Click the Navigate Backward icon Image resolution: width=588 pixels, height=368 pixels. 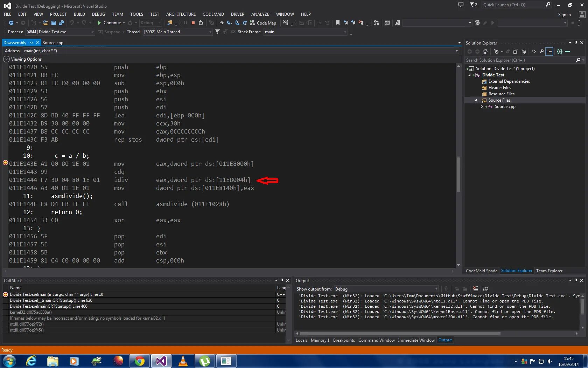pos(11,23)
